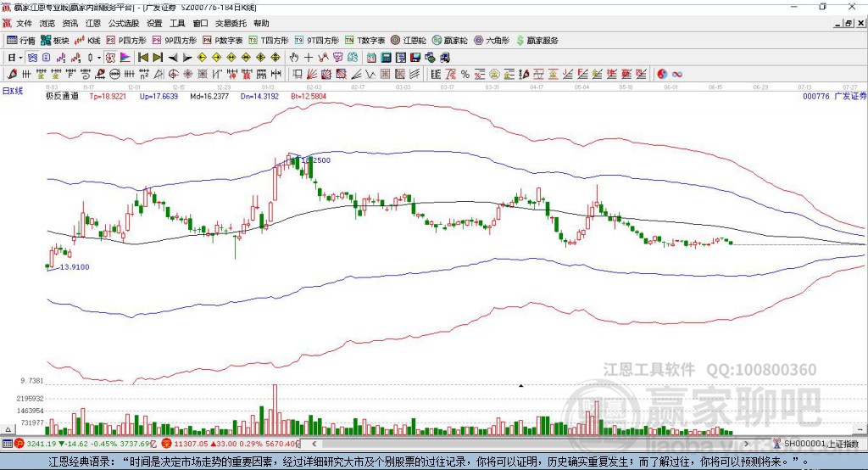Jump to first bar with skip-to-start icon
The width and height of the screenshot is (868, 470).
click(x=142, y=58)
